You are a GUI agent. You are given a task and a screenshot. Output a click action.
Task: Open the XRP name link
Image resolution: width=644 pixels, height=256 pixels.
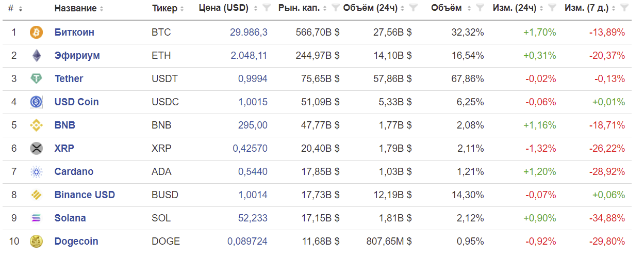pyautogui.click(x=64, y=149)
